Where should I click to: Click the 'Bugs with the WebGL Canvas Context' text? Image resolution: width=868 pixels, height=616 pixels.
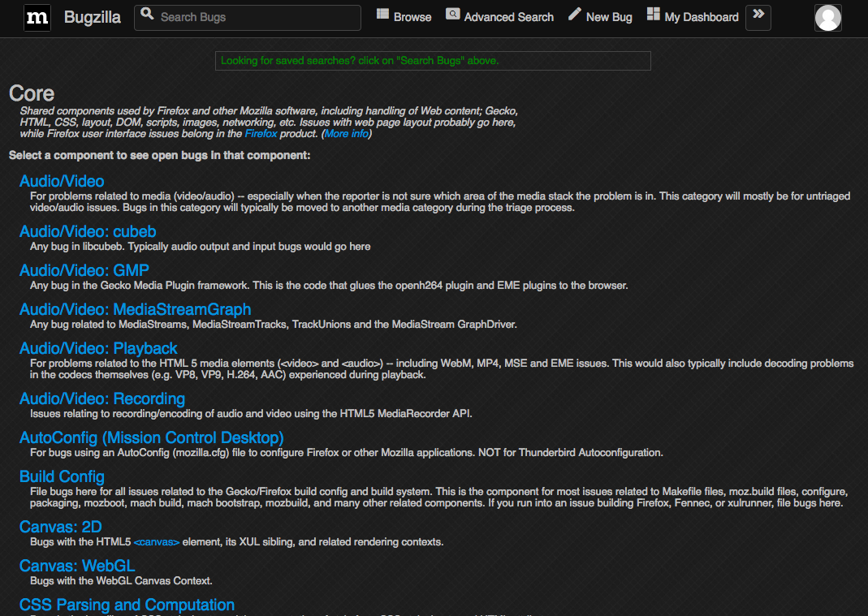(x=121, y=580)
